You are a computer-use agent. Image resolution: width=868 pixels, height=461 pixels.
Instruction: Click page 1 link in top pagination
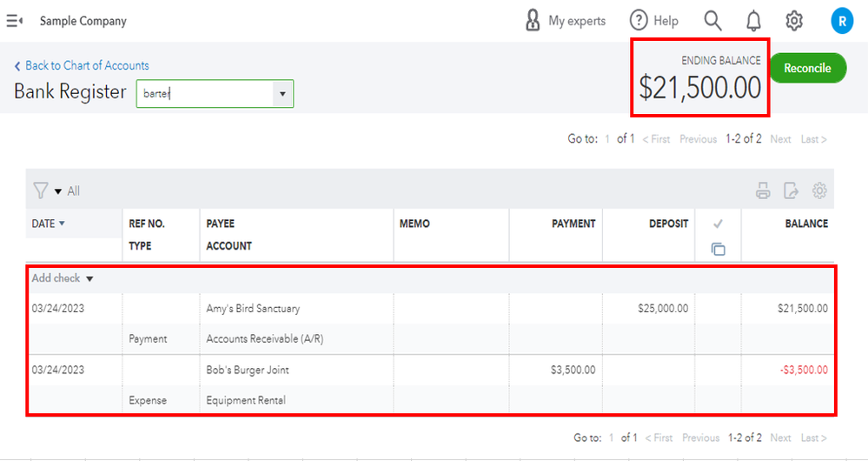pos(608,139)
